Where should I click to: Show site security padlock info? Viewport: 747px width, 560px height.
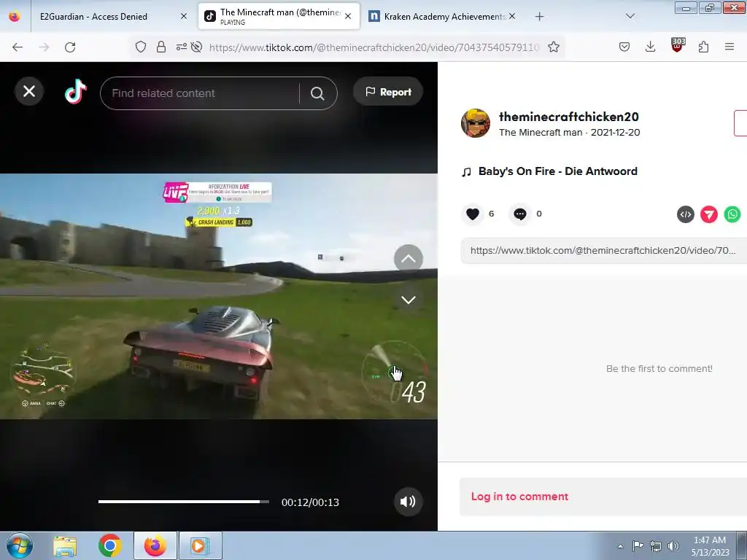161,47
